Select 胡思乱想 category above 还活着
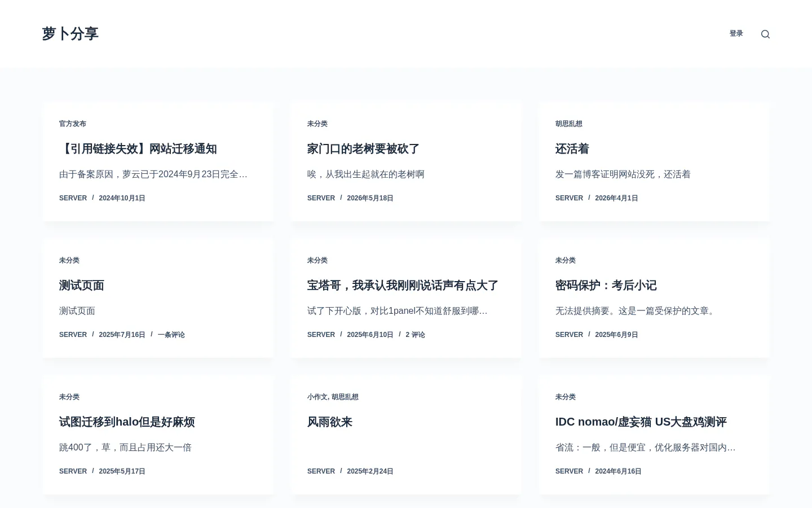Image resolution: width=812 pixels, height=508 pixels. (569, 124)
